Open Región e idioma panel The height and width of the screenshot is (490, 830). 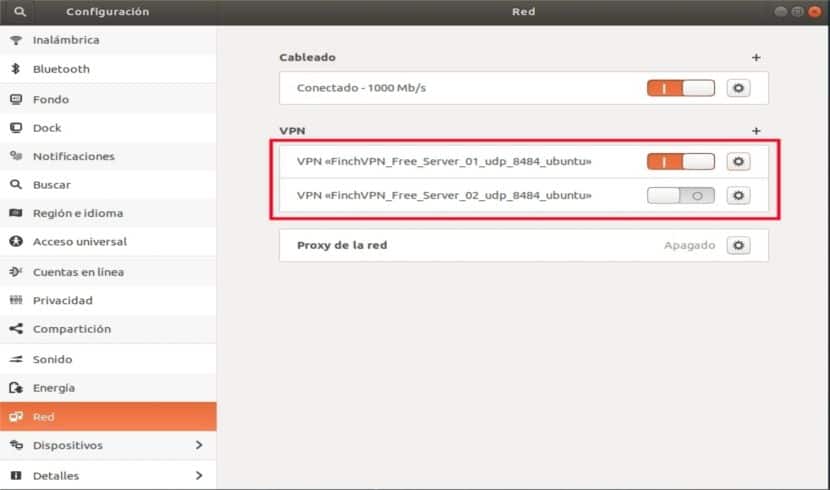pyautogui.click(x=108, y=213)
